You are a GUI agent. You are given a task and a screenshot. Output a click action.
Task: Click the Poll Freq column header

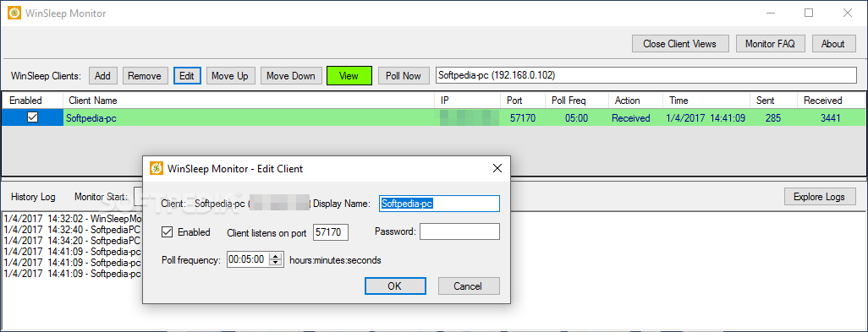[x=576, y=101]
